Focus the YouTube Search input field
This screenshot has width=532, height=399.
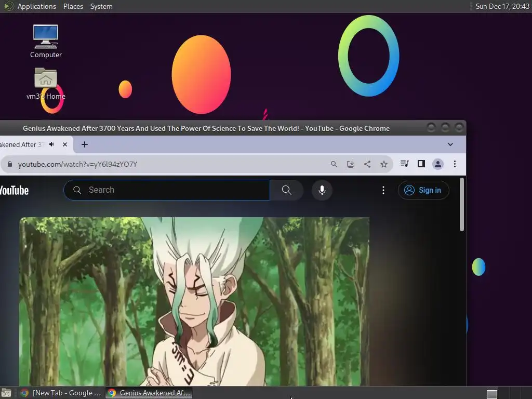[167, 190]
